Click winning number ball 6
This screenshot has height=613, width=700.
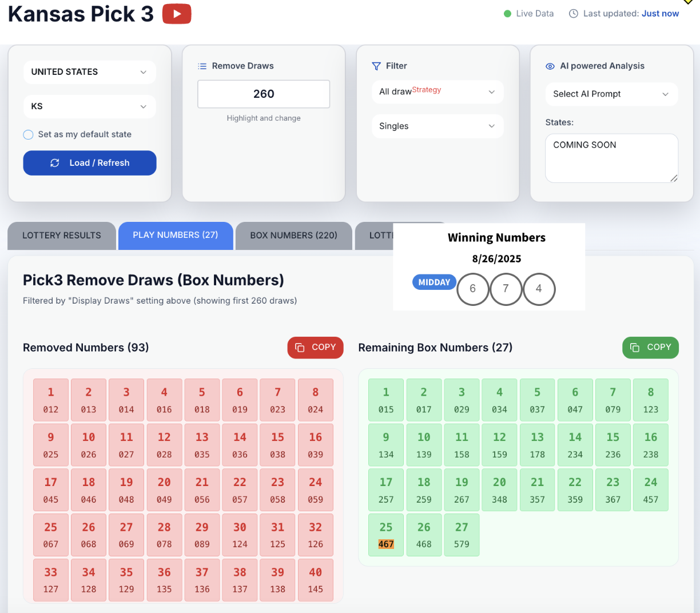(473, 289)
